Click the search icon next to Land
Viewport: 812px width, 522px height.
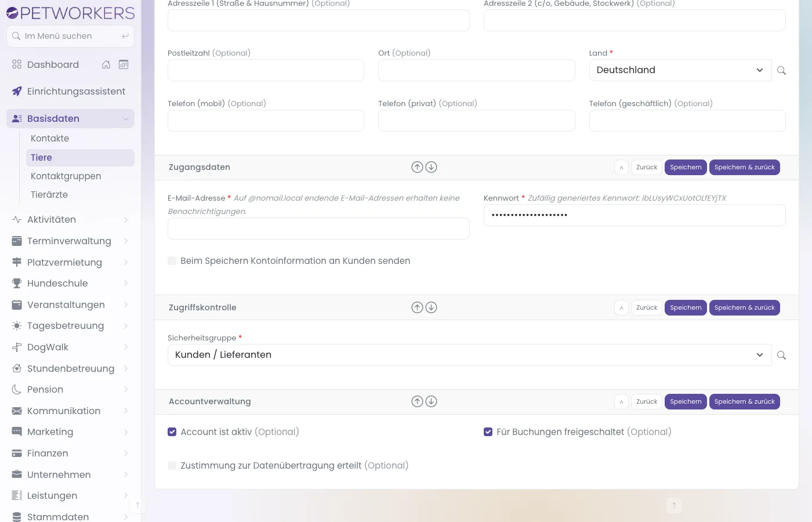(x=781, y=70)
